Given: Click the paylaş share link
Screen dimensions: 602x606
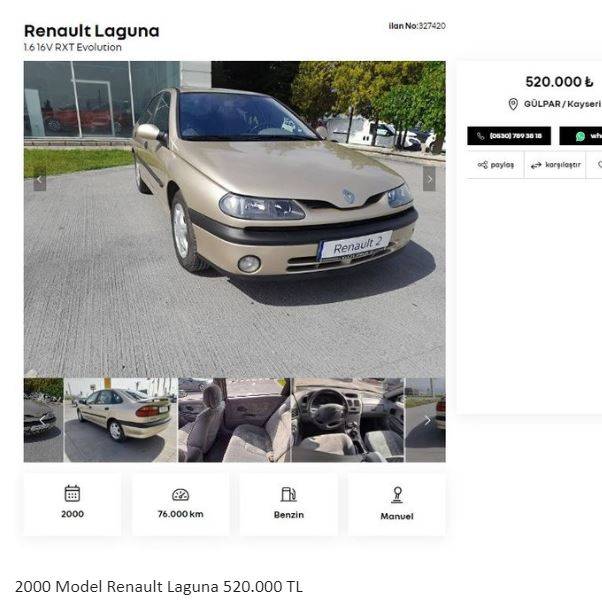Looking at the screenshot, I should pos(495,165).
